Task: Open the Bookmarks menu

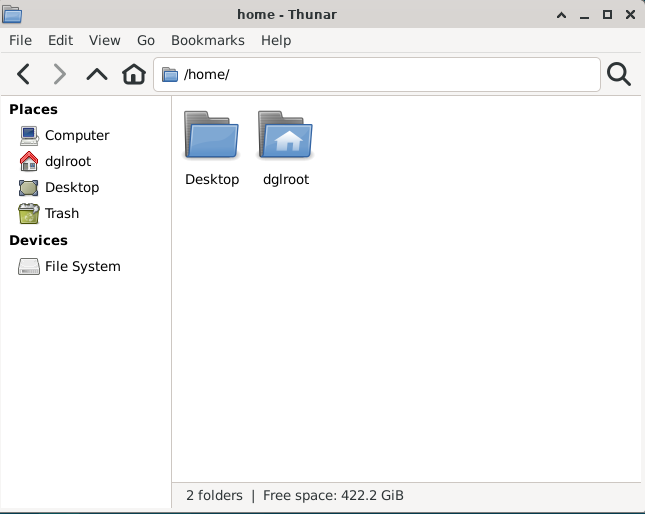Action: point(208,40)
